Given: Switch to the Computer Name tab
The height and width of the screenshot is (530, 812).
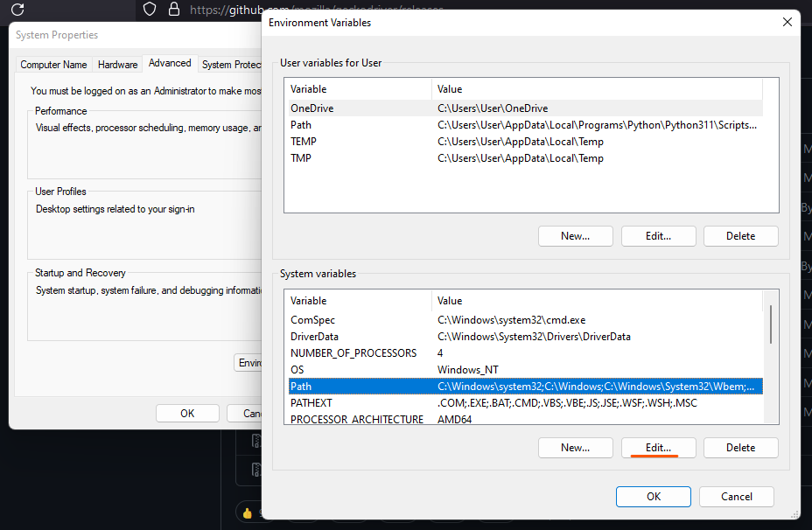Looking at the screenshot, I should pyautogui.click(x=53, y=65).
